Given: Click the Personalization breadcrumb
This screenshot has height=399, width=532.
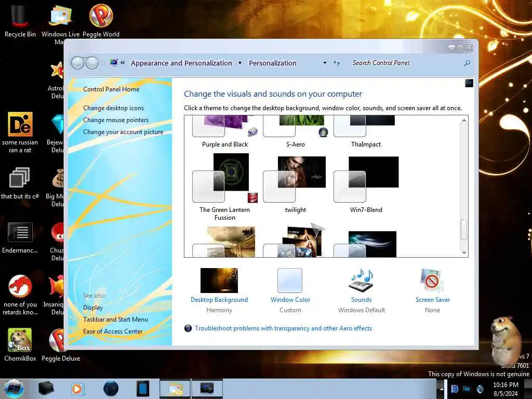Looking at the screenshot, I should click(272, 63).
